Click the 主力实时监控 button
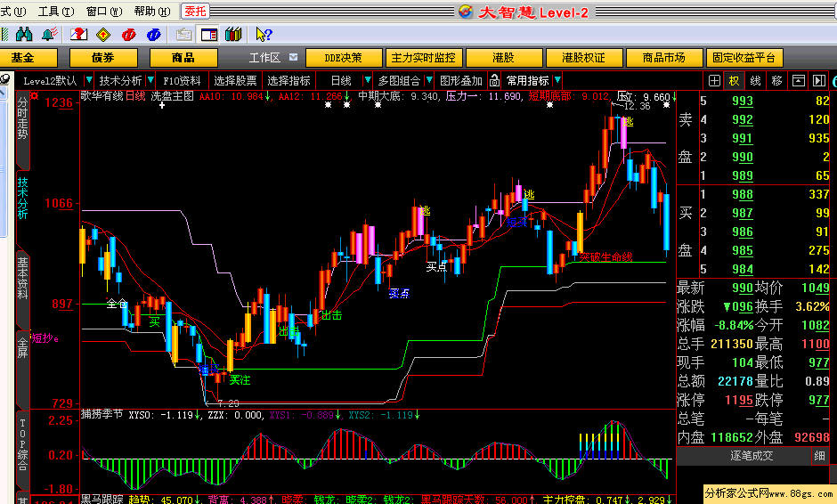 pyautogui.click(x=424, y=58)
